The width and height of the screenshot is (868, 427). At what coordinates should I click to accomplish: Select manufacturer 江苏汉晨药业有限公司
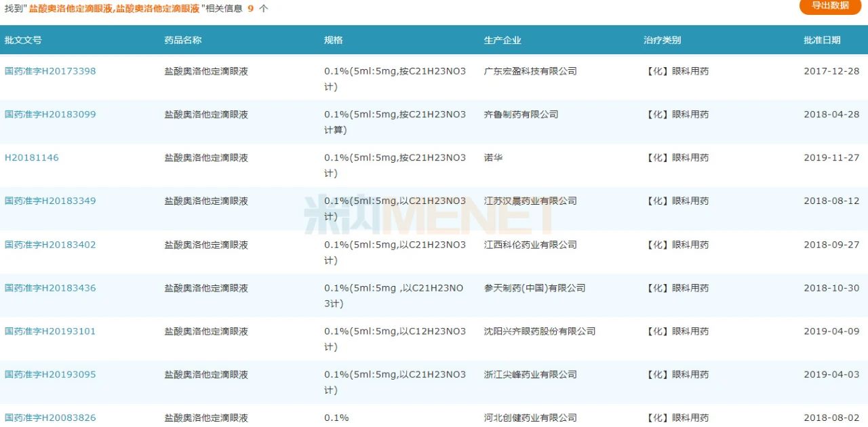(x=530, y=201)
